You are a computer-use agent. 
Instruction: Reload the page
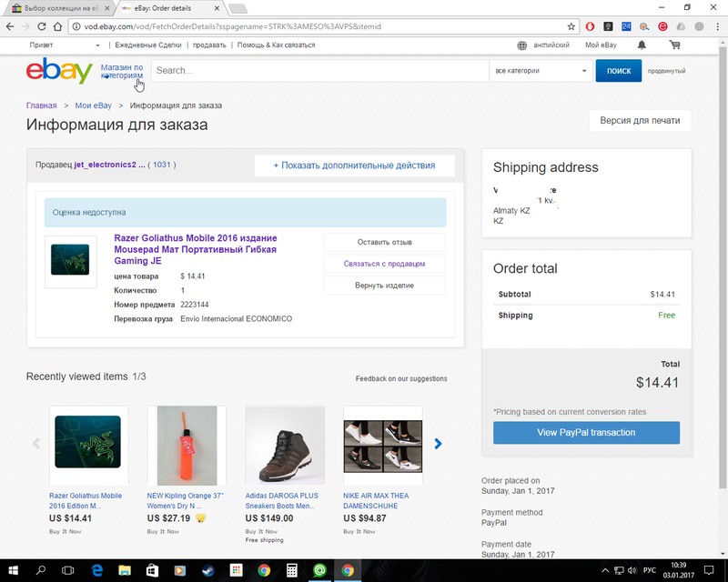[x=41, y=26]
